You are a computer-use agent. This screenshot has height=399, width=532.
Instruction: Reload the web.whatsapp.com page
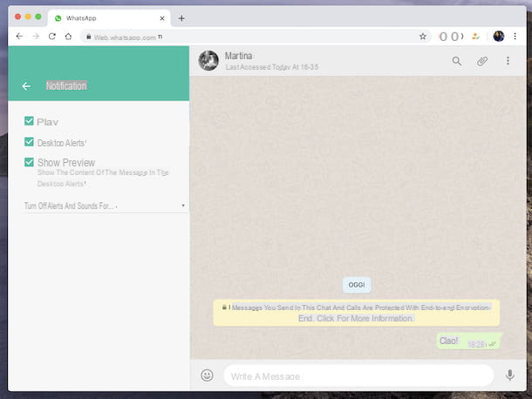(52, 37)
